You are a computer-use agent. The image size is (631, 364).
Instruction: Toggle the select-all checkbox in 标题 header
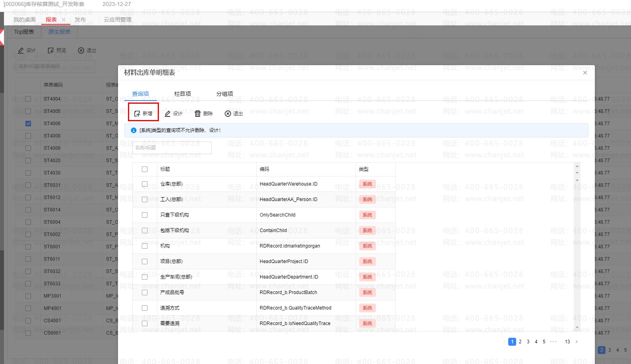tap(145, 169)
